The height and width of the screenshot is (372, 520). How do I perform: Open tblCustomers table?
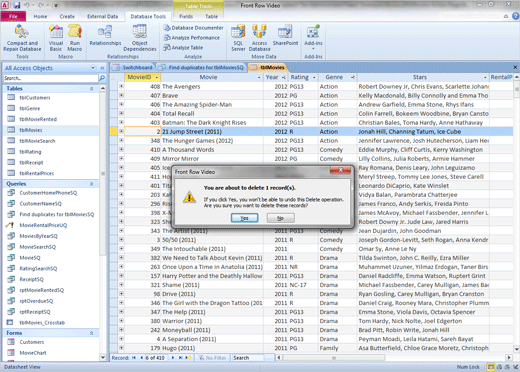(x=35, y=98)
